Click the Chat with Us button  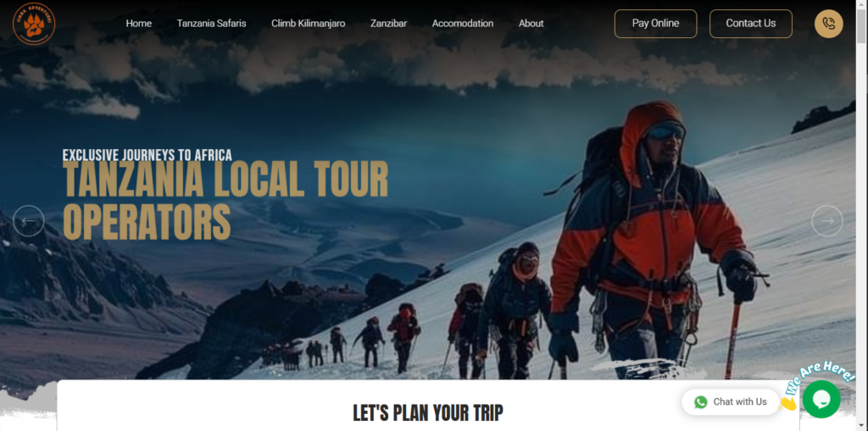pos(730,402)
